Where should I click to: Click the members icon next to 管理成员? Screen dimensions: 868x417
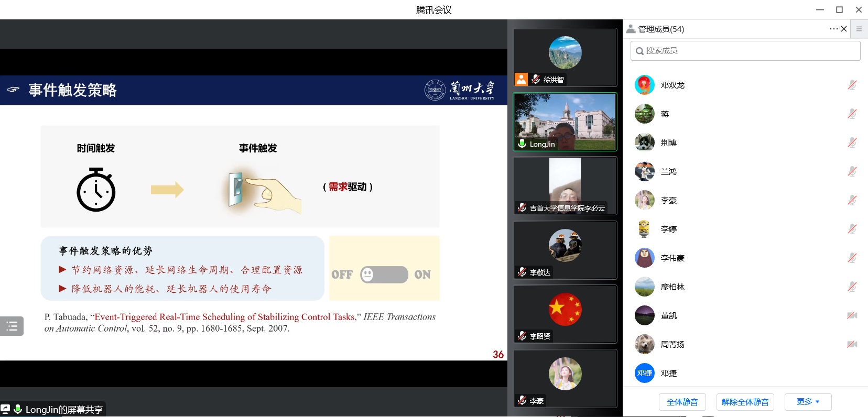631,29
